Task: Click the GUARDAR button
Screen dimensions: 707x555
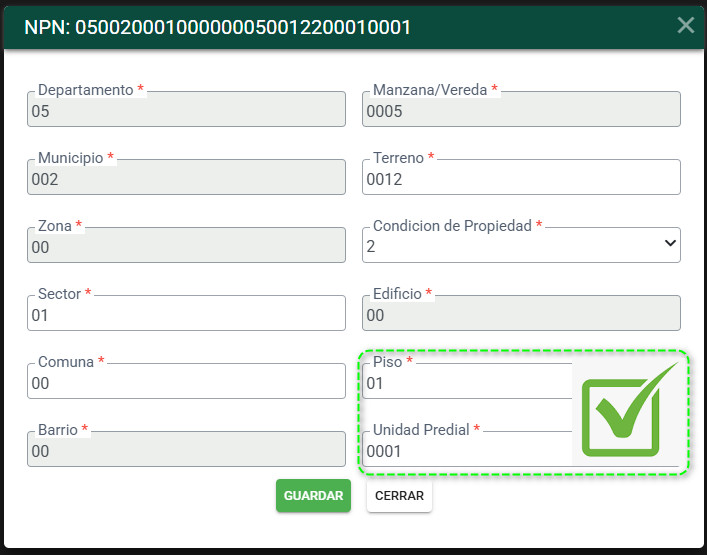Action: [313, 495]
